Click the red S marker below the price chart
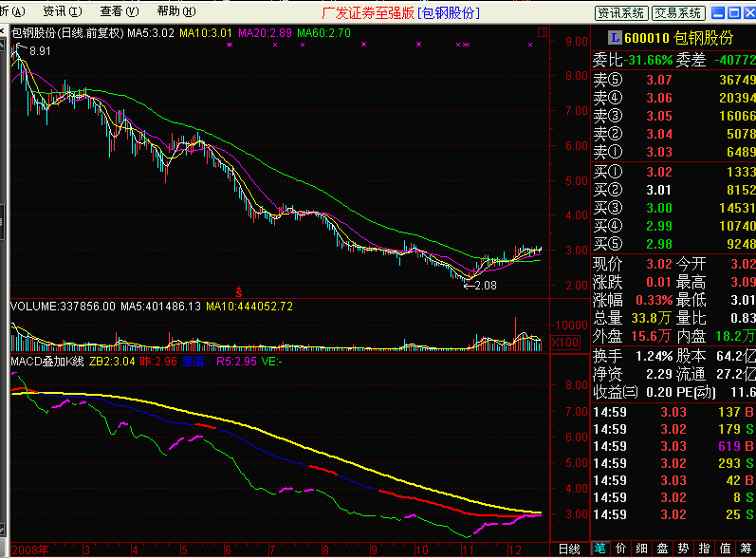This screenshot has width=756, height=559. click(239, 292)
